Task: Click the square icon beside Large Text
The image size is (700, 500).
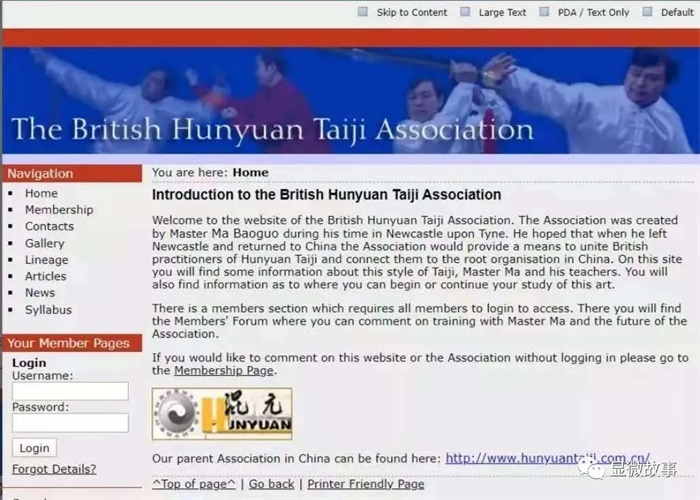Action: tap(465, 12)
